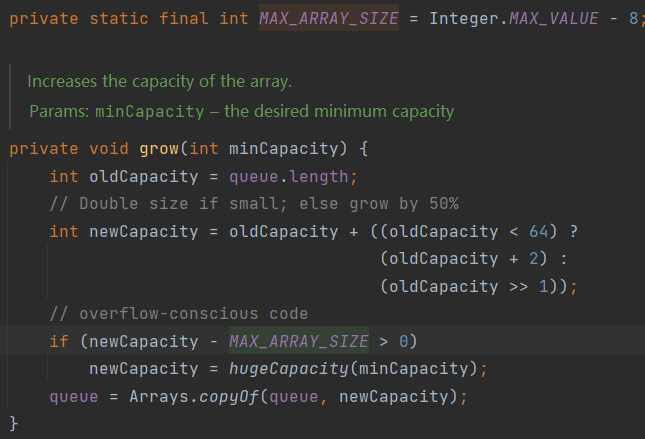645x439 pixels.
Task: Click the 'void' keyword in grow signature
Action: [x=109, y=149]
